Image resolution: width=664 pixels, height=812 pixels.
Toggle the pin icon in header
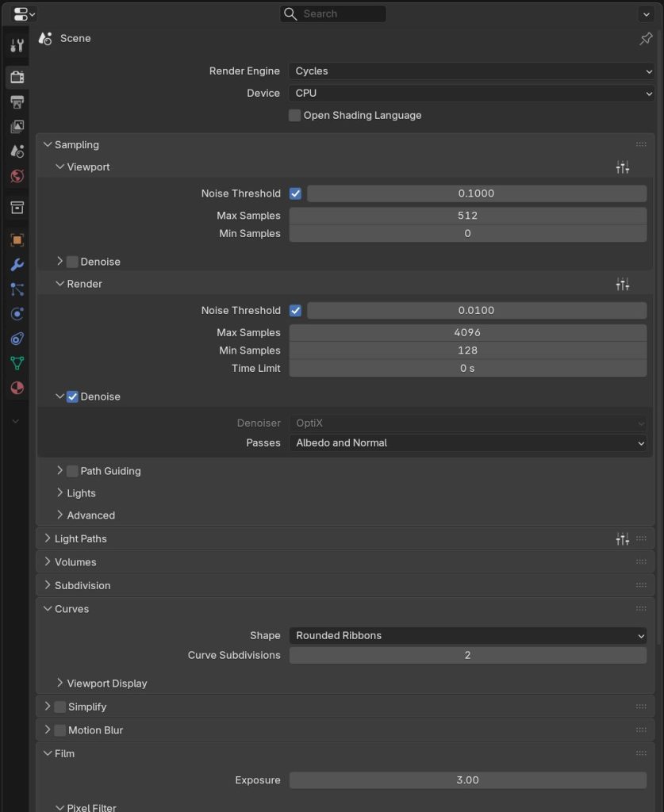pyautogui.click(x=646, y=39)
